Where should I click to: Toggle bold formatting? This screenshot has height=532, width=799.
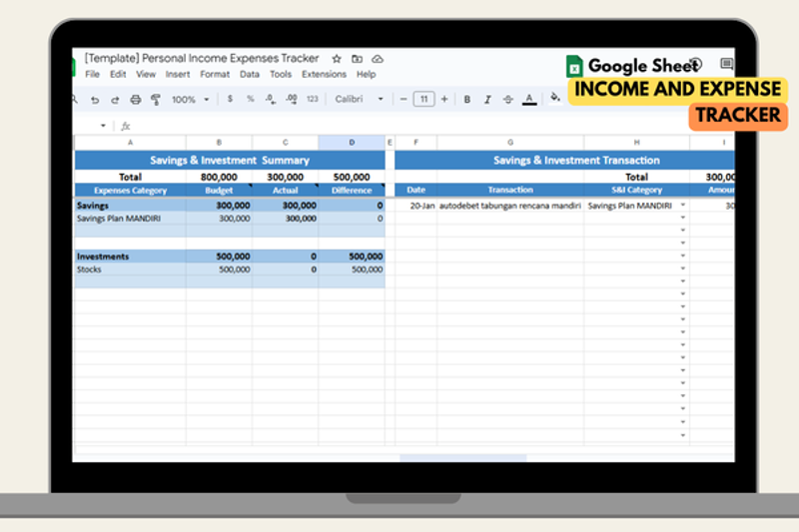tap(466, 100)
